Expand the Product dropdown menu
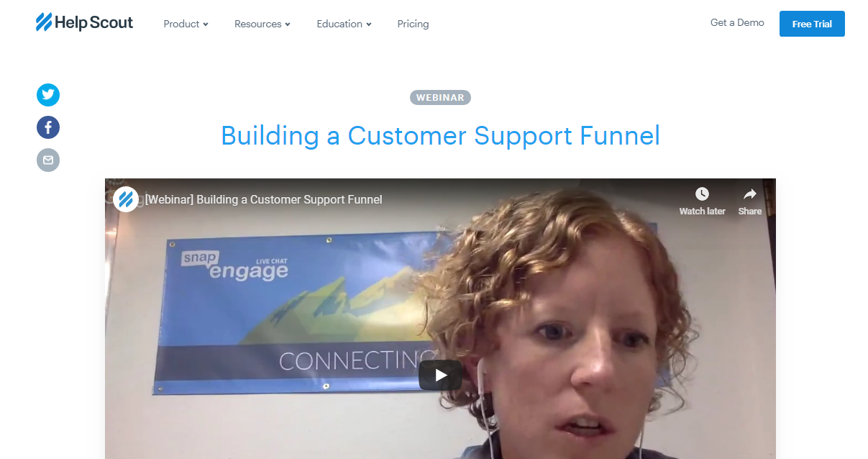The image size is (868, 459). (186, 24)
